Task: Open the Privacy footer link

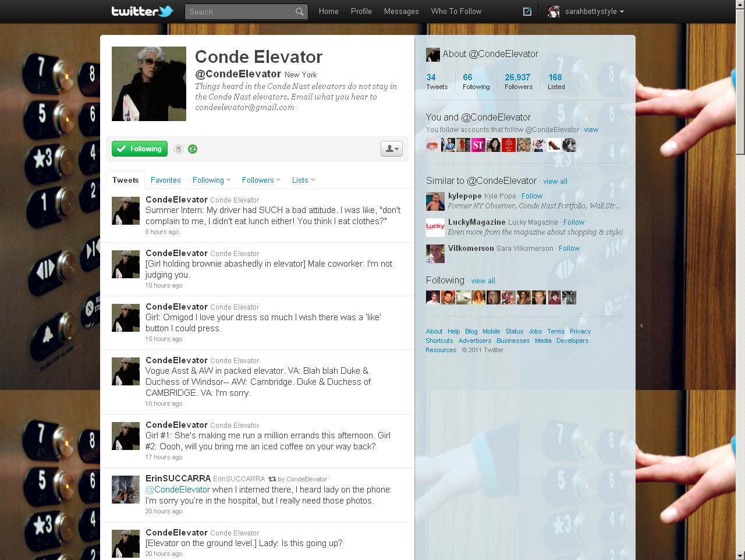Action: pos(580,331)
